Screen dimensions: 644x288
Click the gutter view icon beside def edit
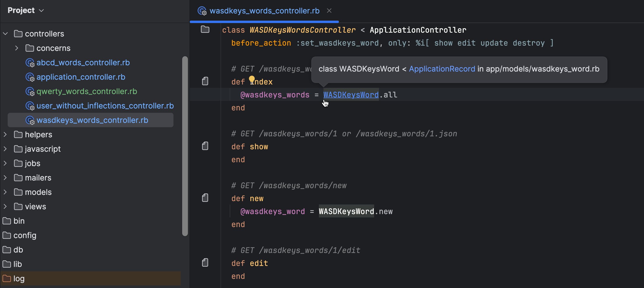point(205,263)
